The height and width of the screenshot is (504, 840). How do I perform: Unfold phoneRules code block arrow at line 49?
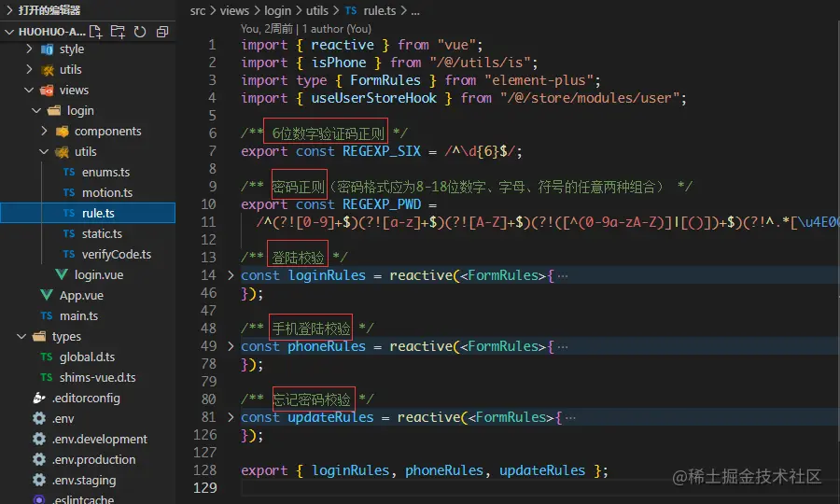[231, 346]
